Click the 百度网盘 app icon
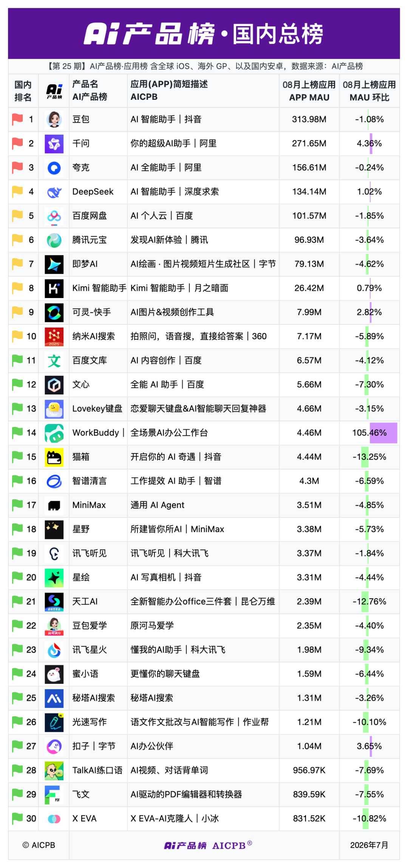 [54, 216]
